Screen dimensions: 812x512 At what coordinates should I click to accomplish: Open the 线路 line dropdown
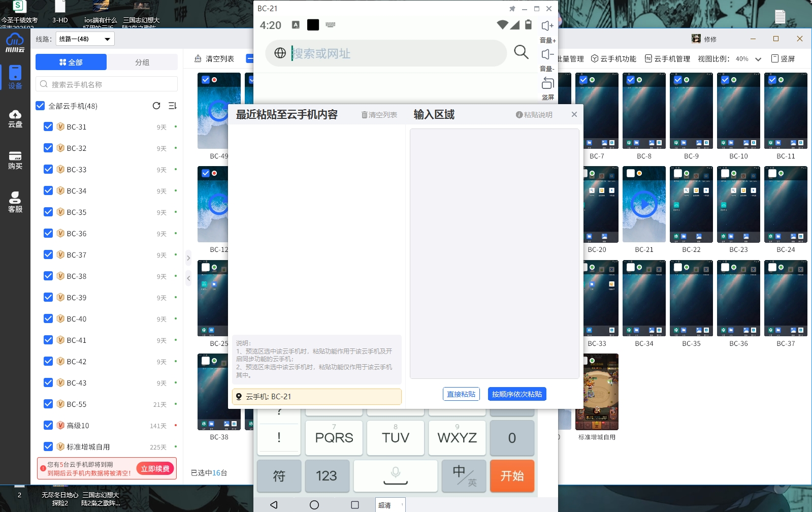click(x=85, y=39)
